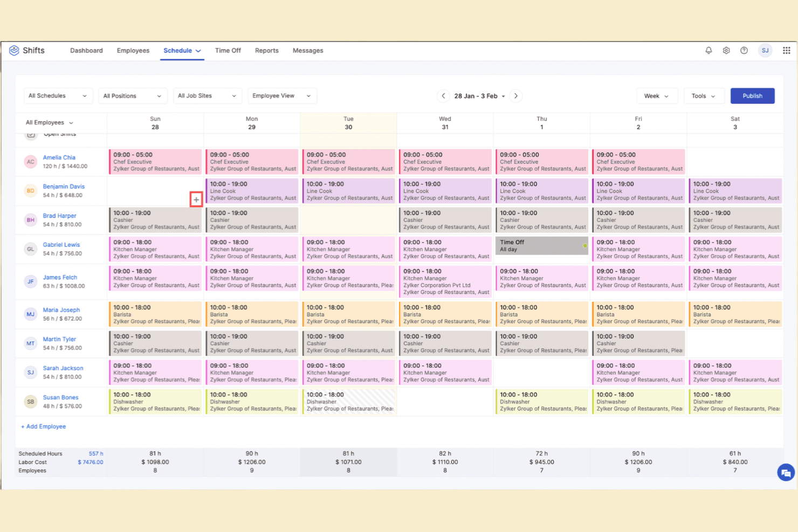Open the Tools dropdown

click(704, 95)
